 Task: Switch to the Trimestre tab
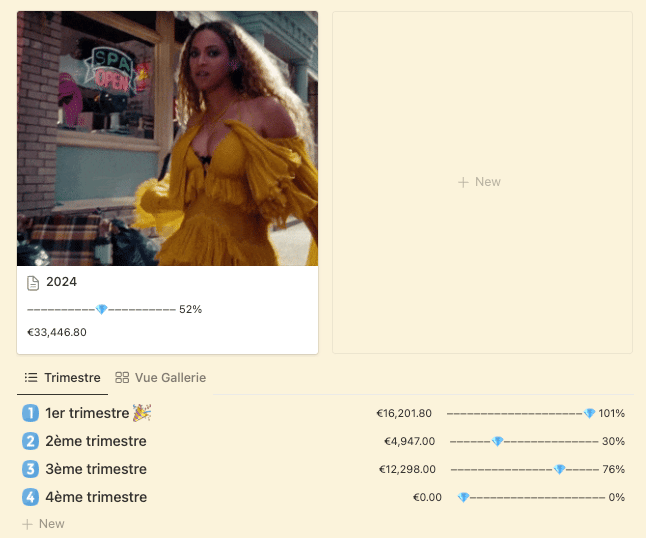(63, 377)
